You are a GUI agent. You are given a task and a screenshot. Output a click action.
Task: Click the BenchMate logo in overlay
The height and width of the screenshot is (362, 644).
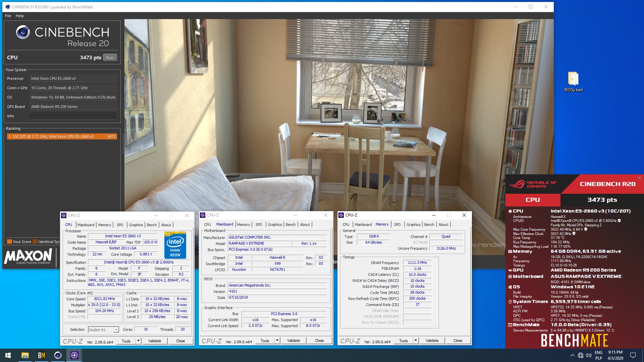point(574,340)
